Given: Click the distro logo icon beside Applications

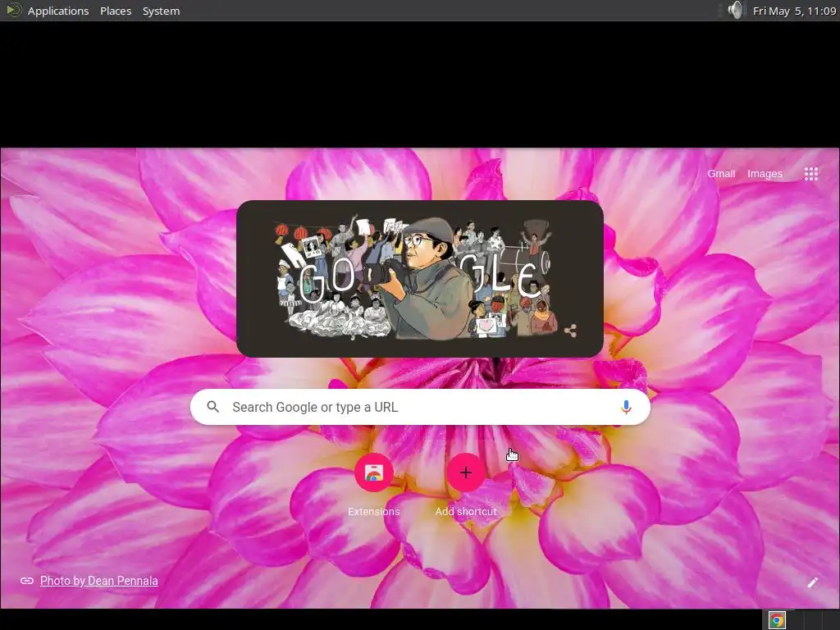Looking at the screenshot, I should click(x=13, y=10).
